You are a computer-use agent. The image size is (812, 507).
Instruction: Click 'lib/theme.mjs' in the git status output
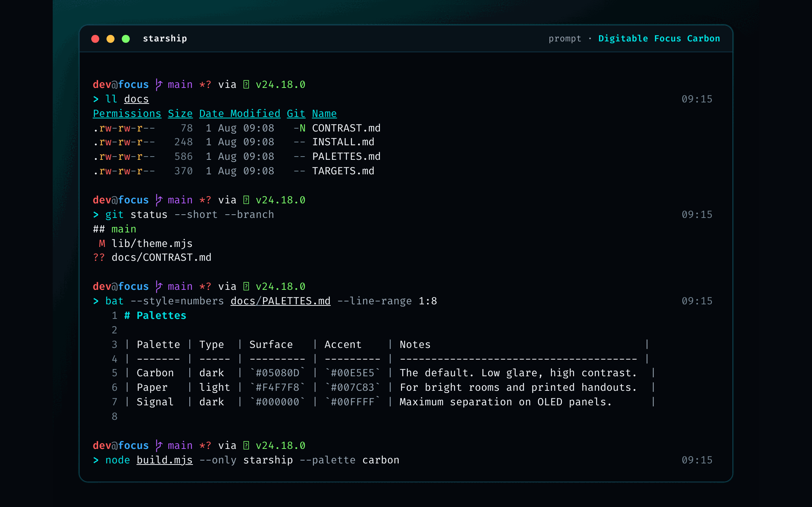[x=152, y=244]
